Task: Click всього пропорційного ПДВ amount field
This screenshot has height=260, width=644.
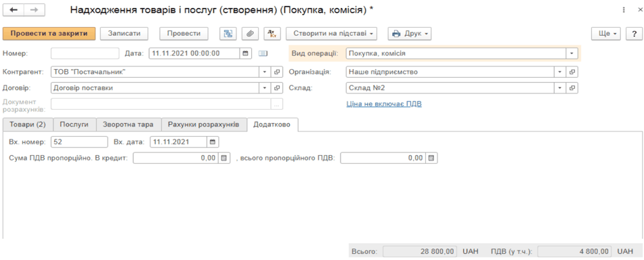Action: (x=383, y=158)
